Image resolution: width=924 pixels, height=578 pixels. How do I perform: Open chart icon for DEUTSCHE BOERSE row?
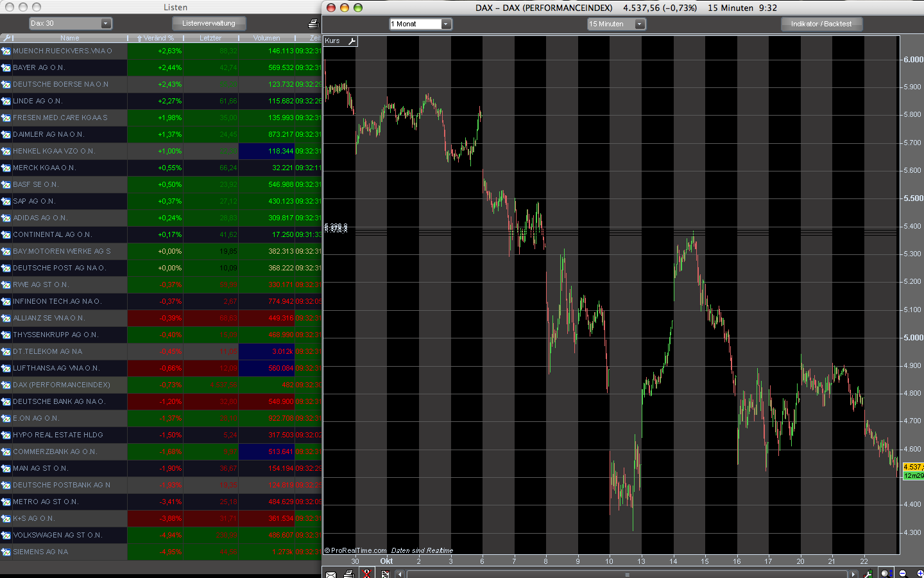[6, 84]
